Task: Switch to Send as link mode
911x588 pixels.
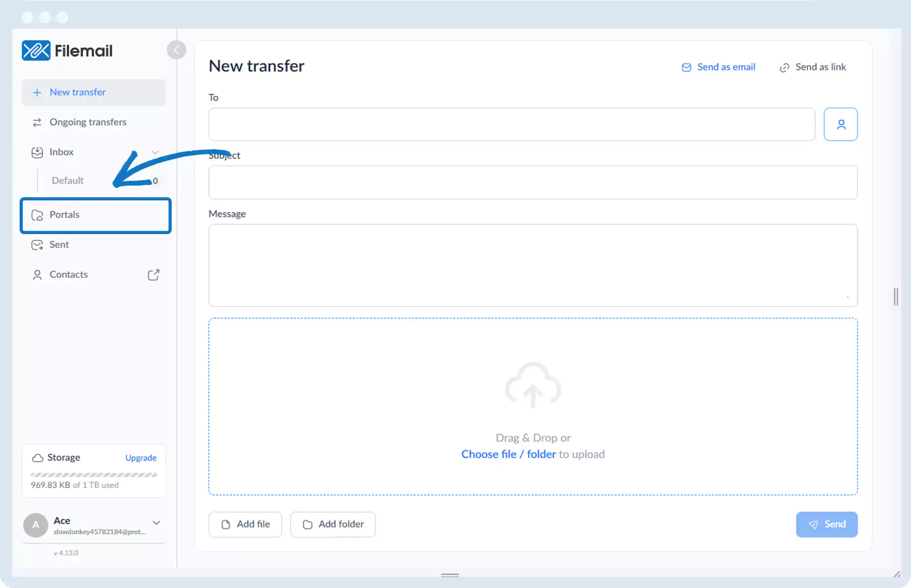Action: point(813,67)
